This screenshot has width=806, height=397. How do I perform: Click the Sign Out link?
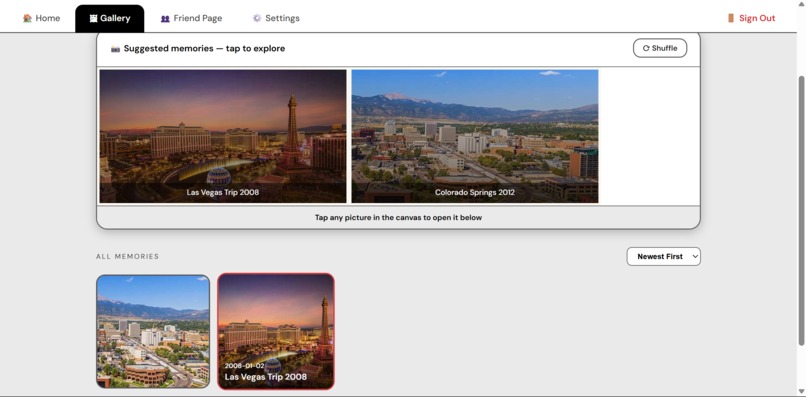point(751,18)
